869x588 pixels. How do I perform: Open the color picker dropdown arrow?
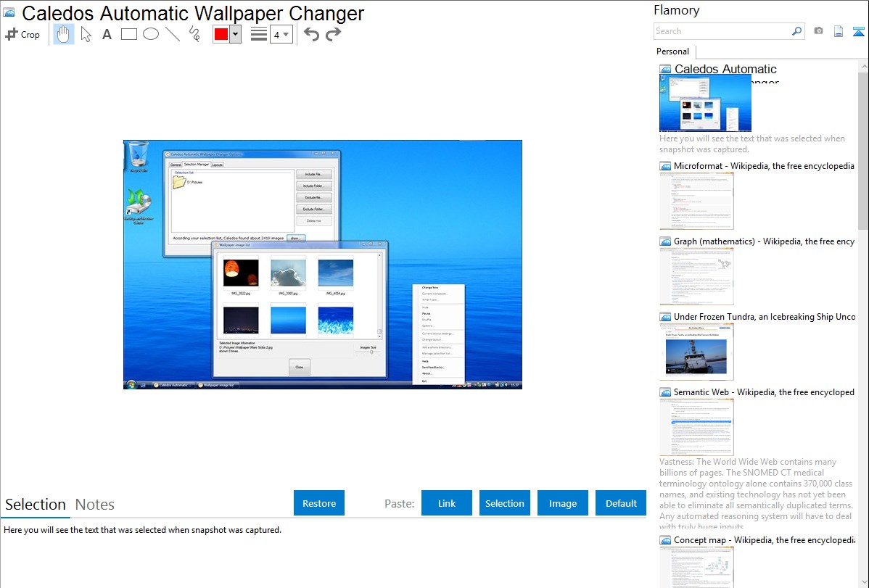(235, 34)
